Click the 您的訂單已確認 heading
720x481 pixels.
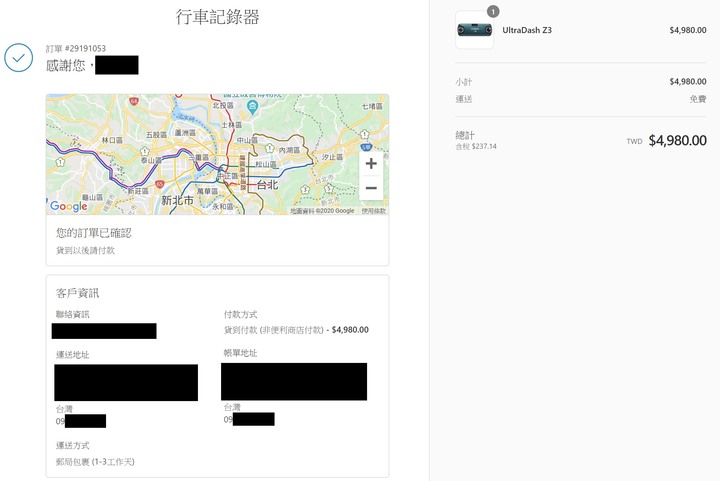(94, 233)
